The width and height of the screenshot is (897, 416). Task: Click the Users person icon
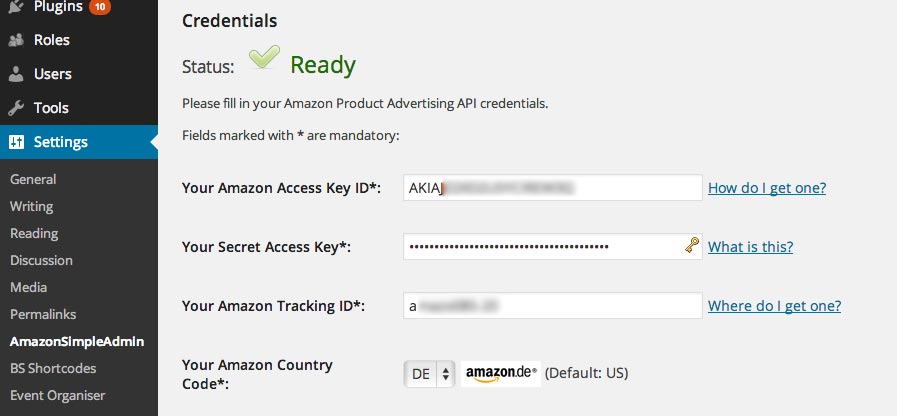pos(16,74)
